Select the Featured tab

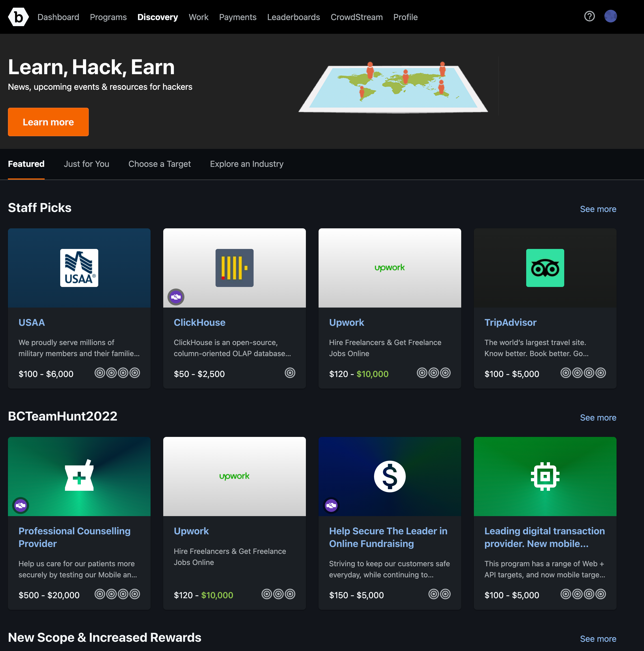[26, 164]
